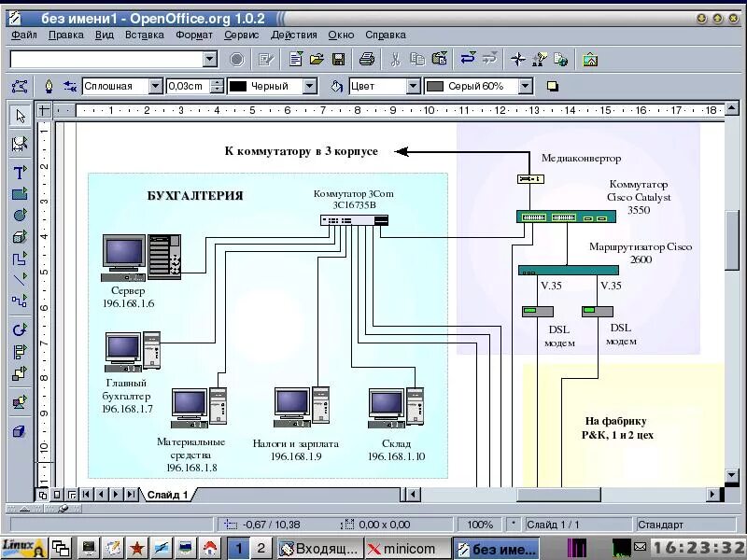Activate the Connector tool
747x560 pixels.
click(19, 301)
